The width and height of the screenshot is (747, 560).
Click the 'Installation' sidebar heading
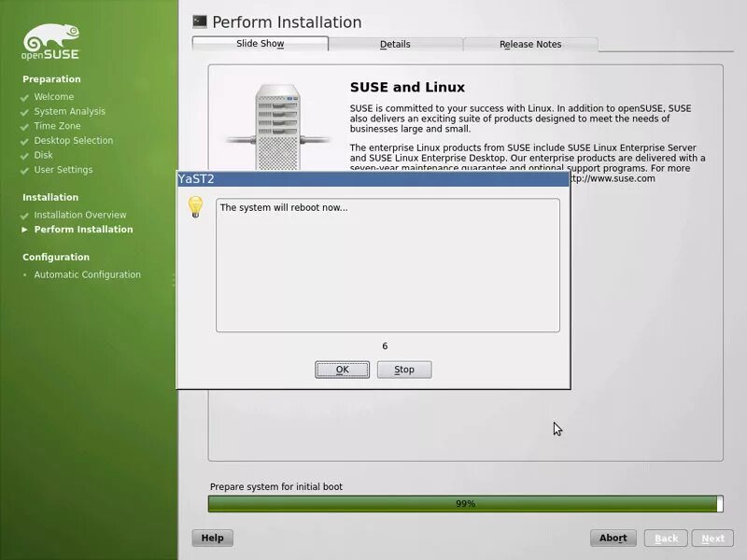coord(50,197)
